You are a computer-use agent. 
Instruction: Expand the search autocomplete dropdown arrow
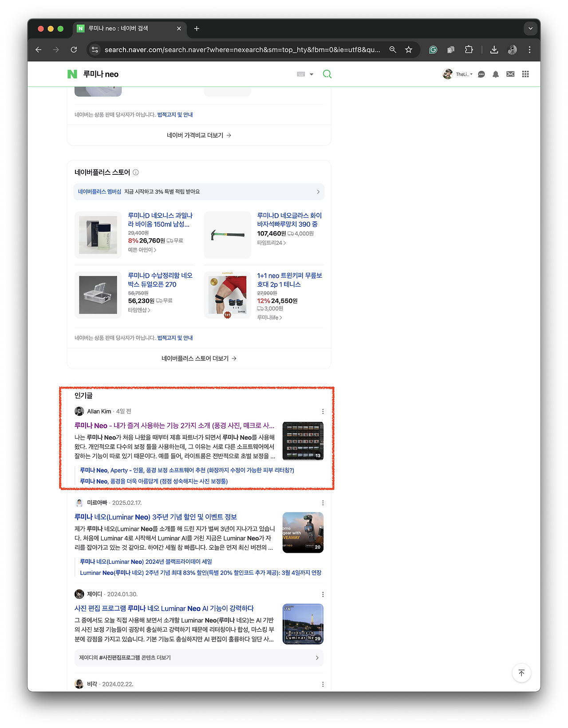(312, 74)
